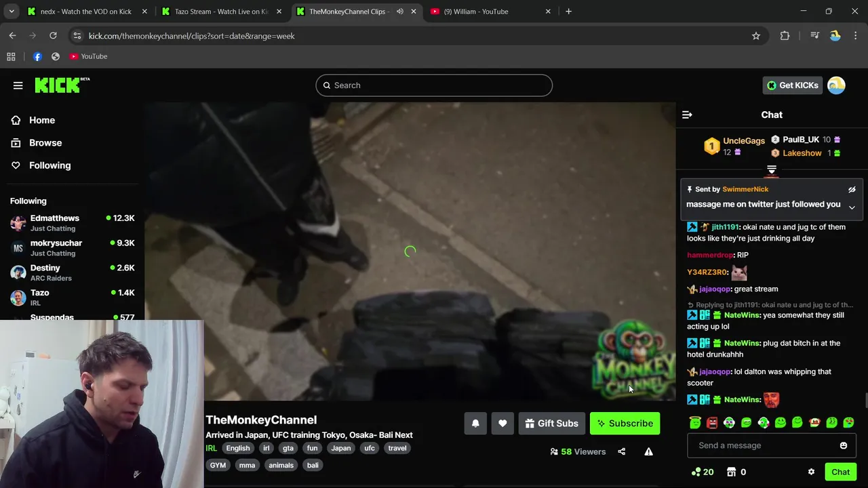Screen dimensions: 868x488
Task: Switch to the nedx VOD tab
Action: [87, 12]
